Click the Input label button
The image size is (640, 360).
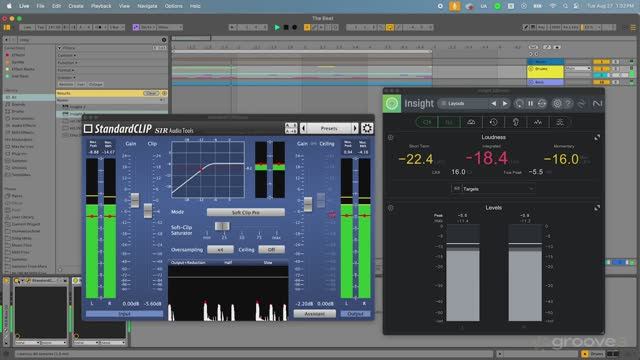[x=124, y=314]
